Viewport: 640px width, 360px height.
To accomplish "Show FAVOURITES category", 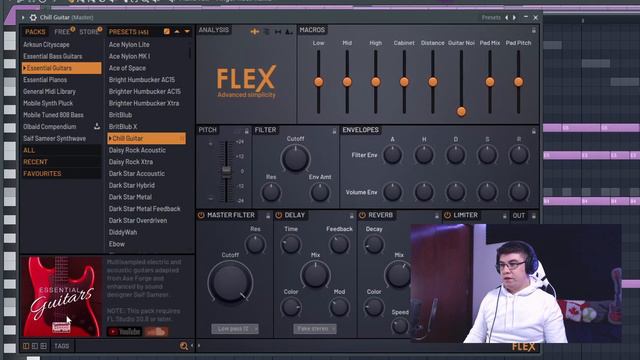I will coord(61,174).
